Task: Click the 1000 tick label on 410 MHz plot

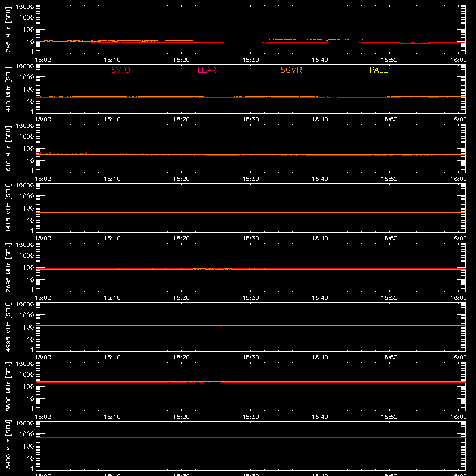Action: tap(27, 77)
